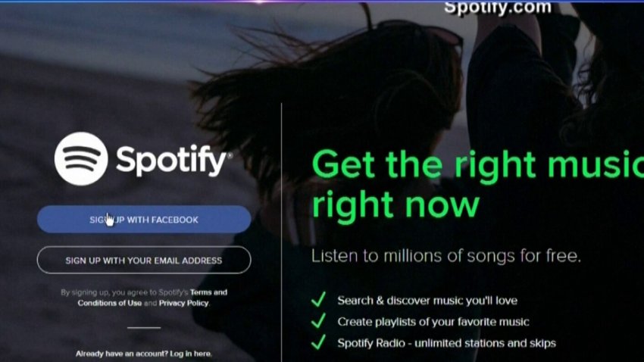Click the registered trademark symbol after Spotify
This screenshot has height=362, width=644.
coord(230,155)
